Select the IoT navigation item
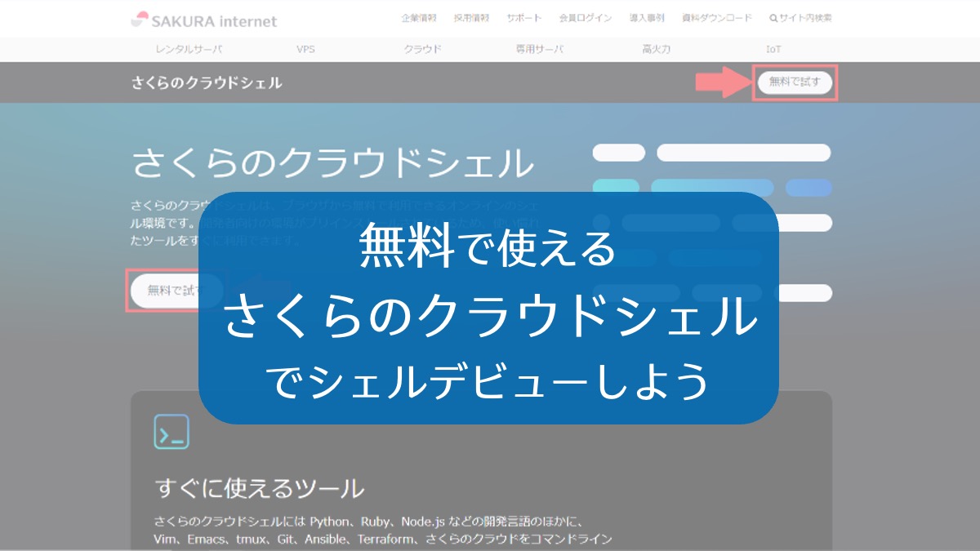Viewport: 980px width, 551px height. click(773, 49)
